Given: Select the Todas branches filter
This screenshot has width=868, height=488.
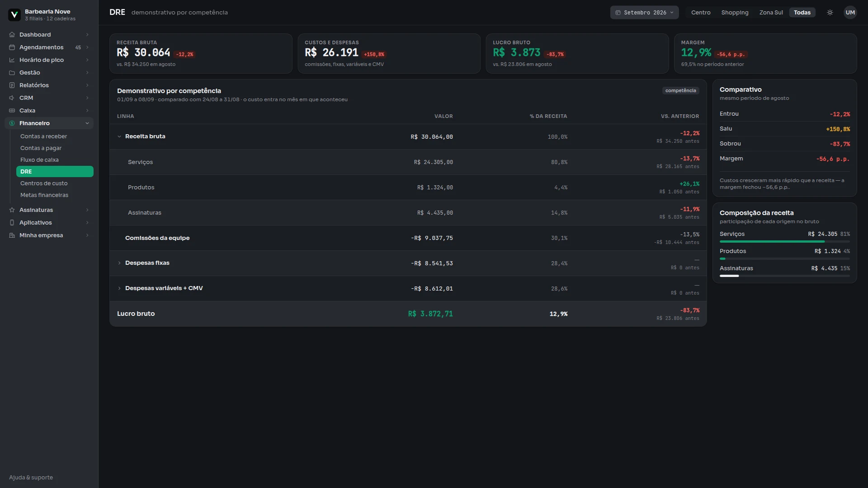Looking at the screenshot, I should pyautogui.click(x=802, y=13).
